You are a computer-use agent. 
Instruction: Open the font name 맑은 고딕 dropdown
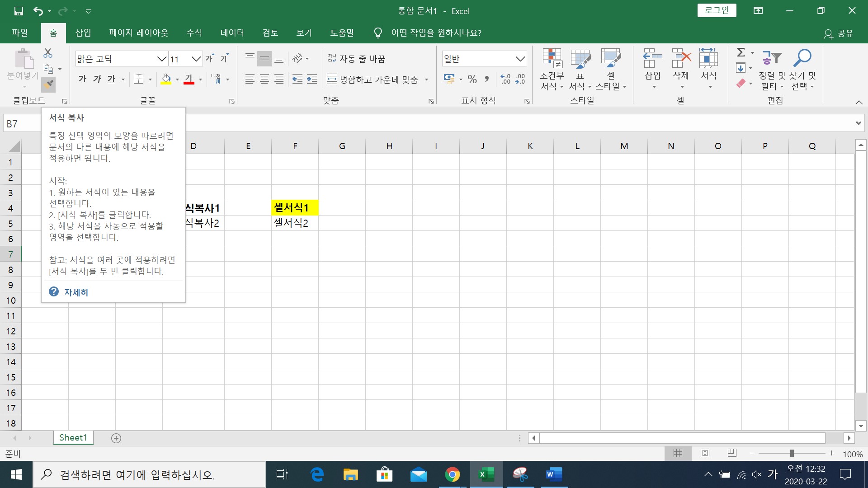pyautogui.click(x=162, y=59)
